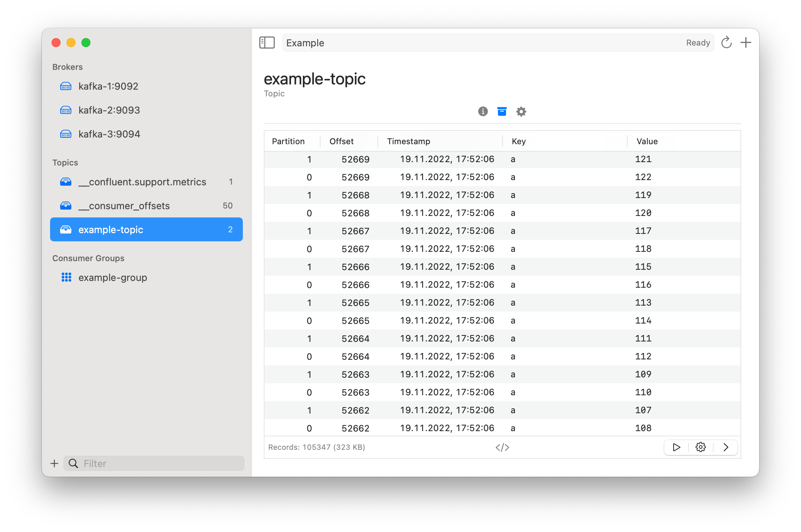The height and width of the screenshot is (532, 801).
Task: Click the Example connection address bar
Action: tap(498, 43)
